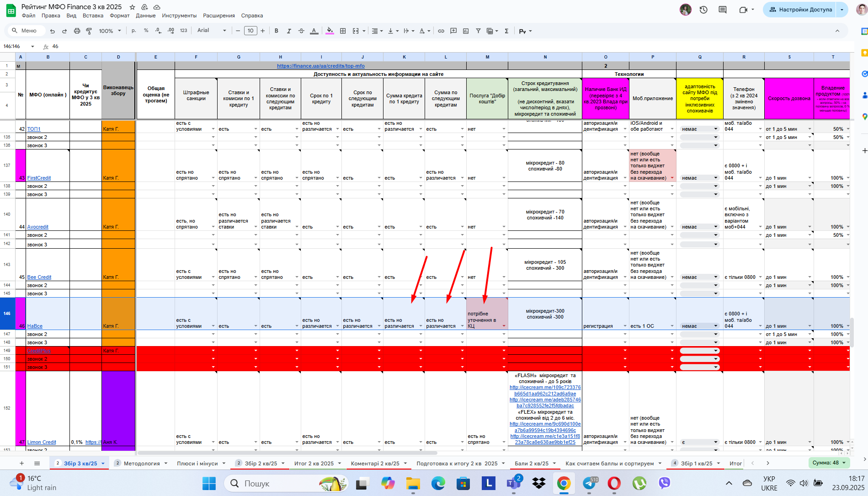
Task: Open the FirstCredit hyperlink
Action: pyautogui.click(x=39, y=178)
